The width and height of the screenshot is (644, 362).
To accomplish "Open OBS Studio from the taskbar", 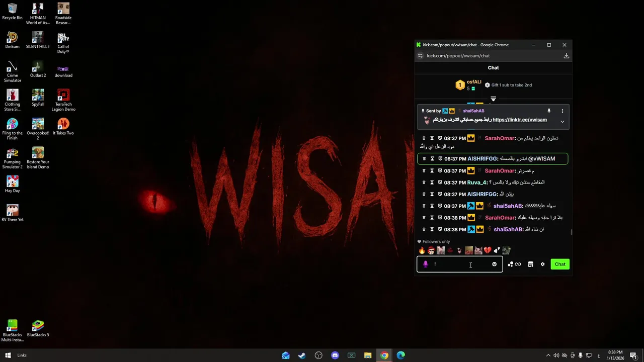I will pos(318,355).
